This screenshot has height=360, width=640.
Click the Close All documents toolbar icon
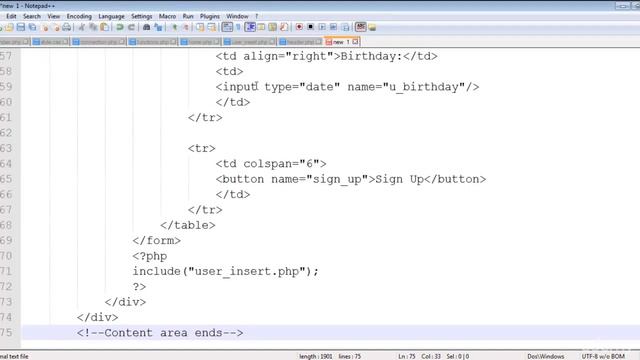[x=56, y=27]
